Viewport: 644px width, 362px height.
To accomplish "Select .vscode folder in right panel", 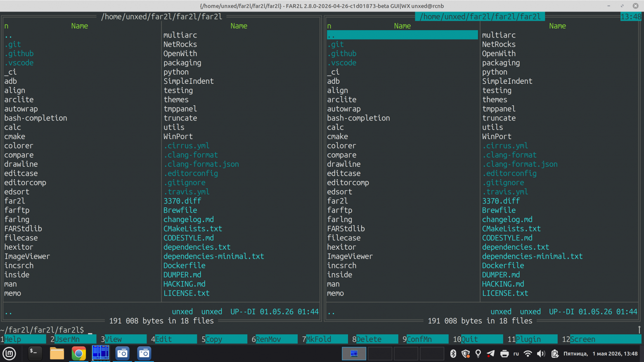I will click(342, 63).
